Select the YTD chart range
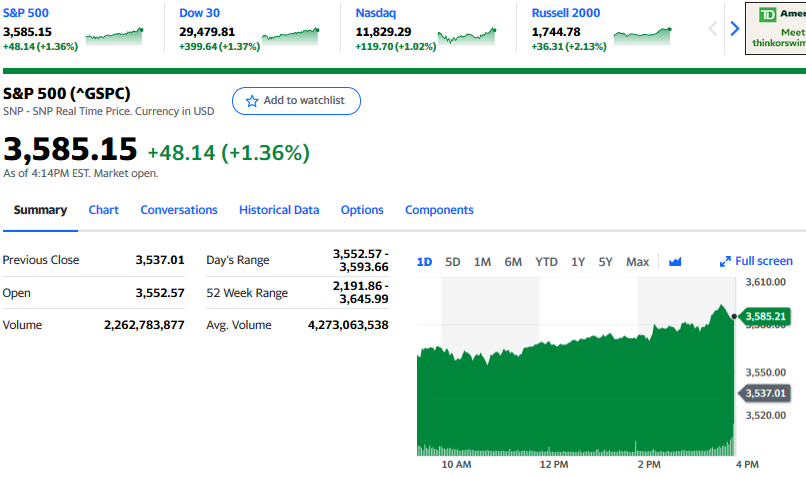Screen dimensions: 806x477 (x=546, y=262)
